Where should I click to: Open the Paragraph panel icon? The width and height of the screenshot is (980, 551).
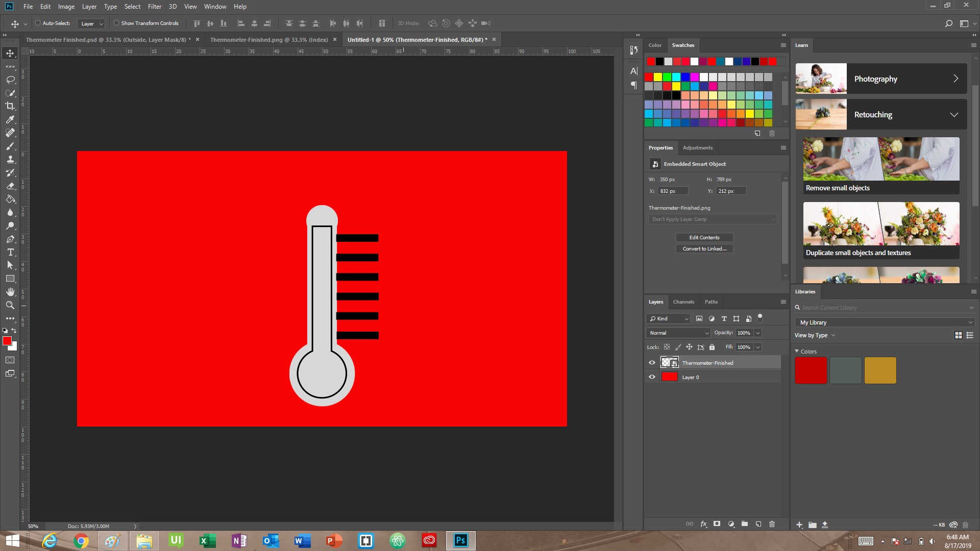pos(634,85)
